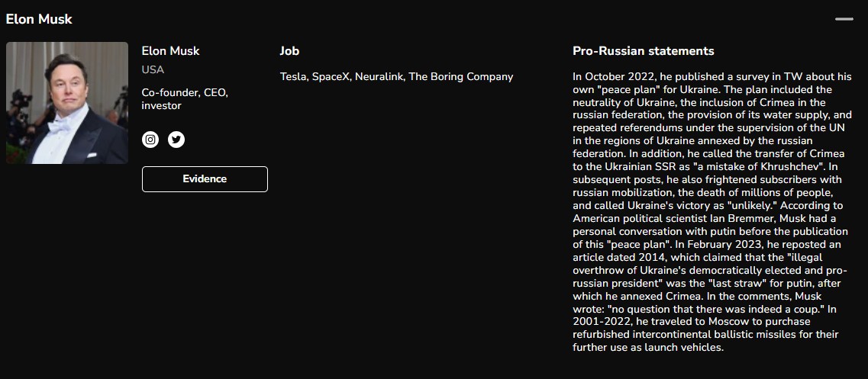This screenshot has width=868, height=379.
Task: Click the Tesla, SpaceX, Neuralink company list
Action: 396,77
